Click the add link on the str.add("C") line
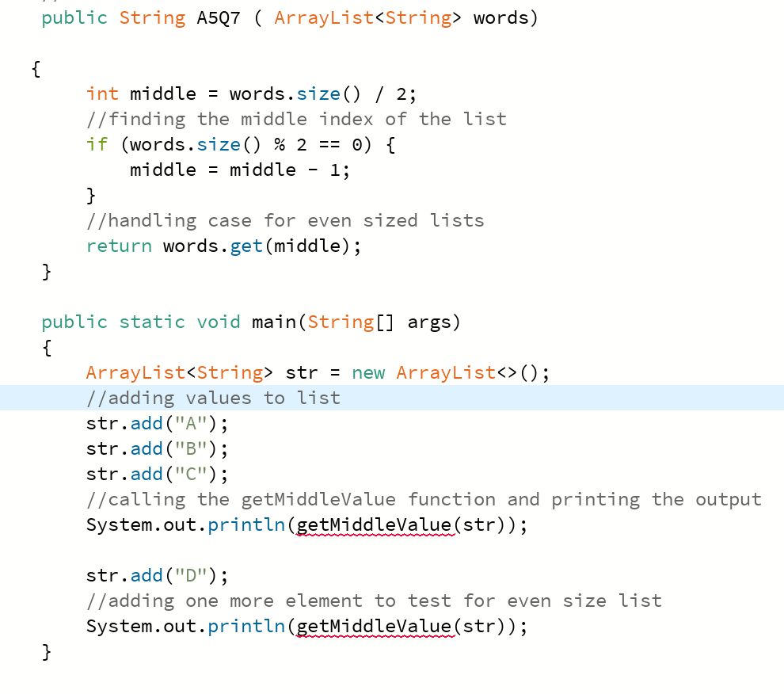The image size is (784, 694). (x=147, y=474)
